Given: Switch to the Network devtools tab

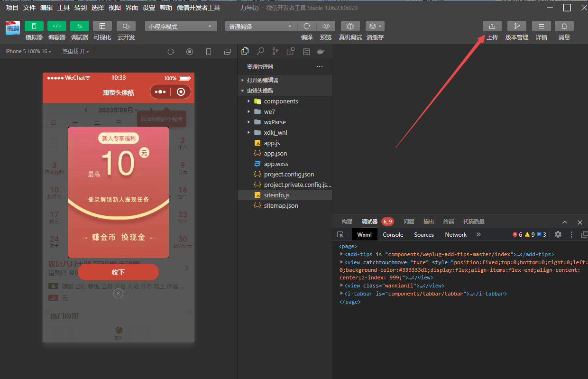Looking at the screenshot, I should pos(456,235).
